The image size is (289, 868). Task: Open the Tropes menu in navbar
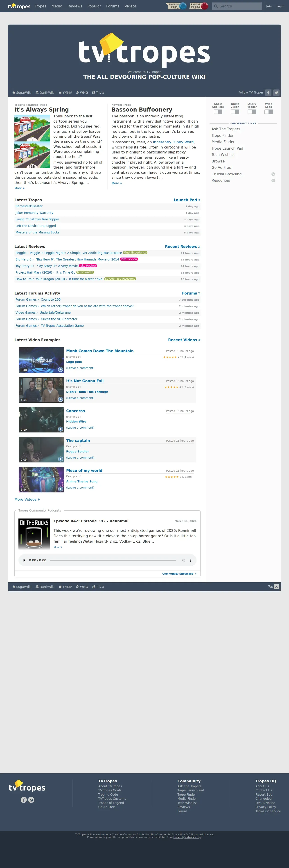(x=40, y=6)
